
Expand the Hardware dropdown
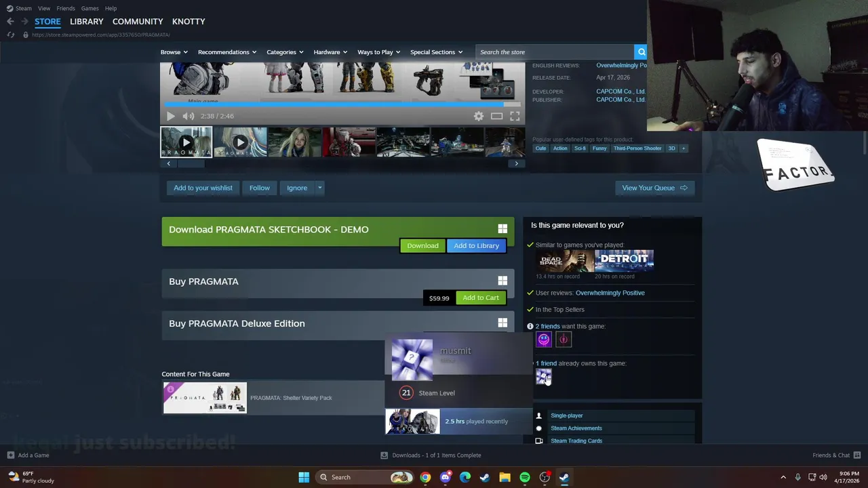pos(330,52)
